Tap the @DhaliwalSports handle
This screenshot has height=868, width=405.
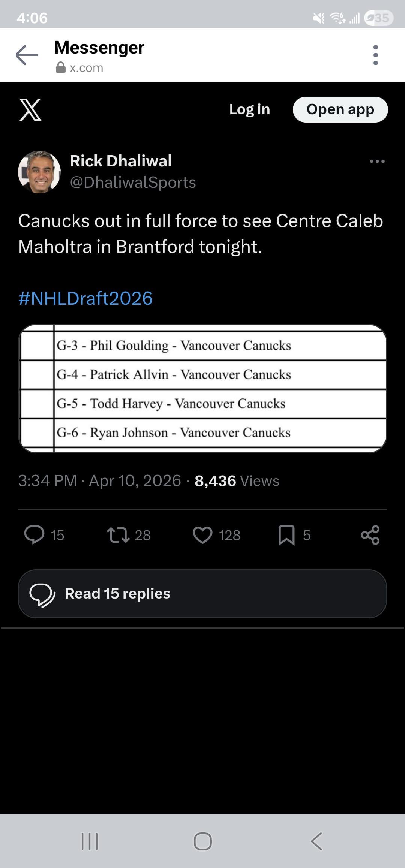tap(133, 183)
